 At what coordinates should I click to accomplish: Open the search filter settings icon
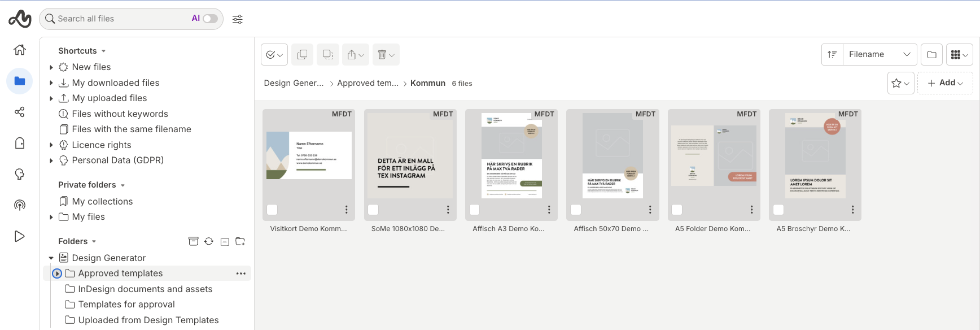point(238,19)
